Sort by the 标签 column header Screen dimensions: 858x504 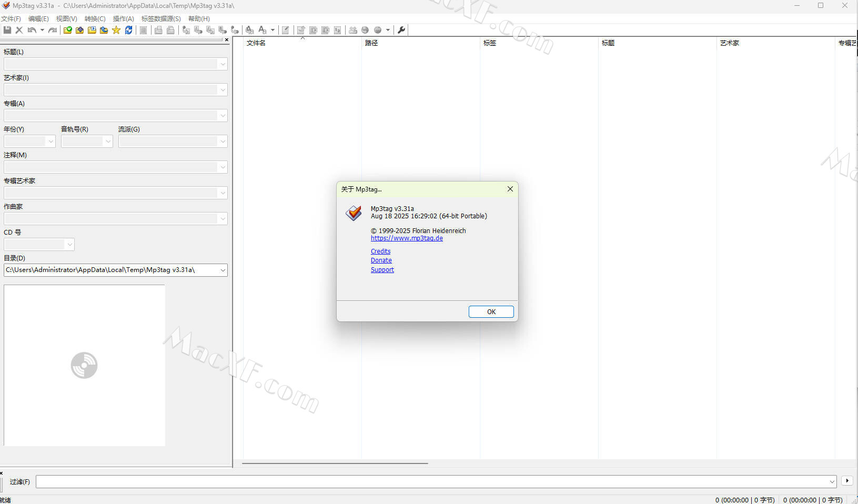(539, 43)
